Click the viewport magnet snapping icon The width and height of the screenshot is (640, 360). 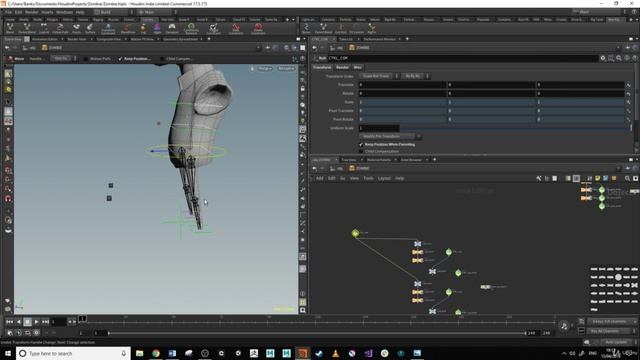tap(8, 199)
